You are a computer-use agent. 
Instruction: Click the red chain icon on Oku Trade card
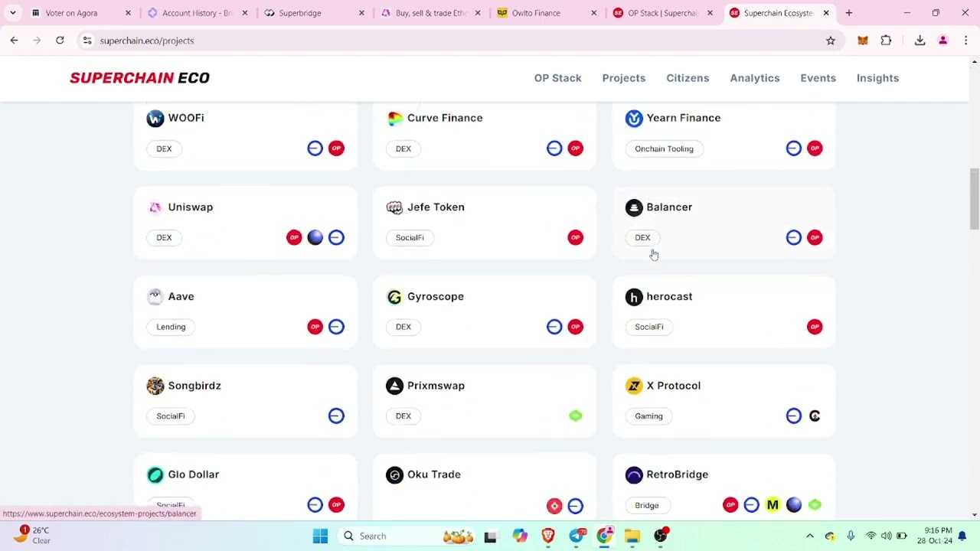pos(554,505)
